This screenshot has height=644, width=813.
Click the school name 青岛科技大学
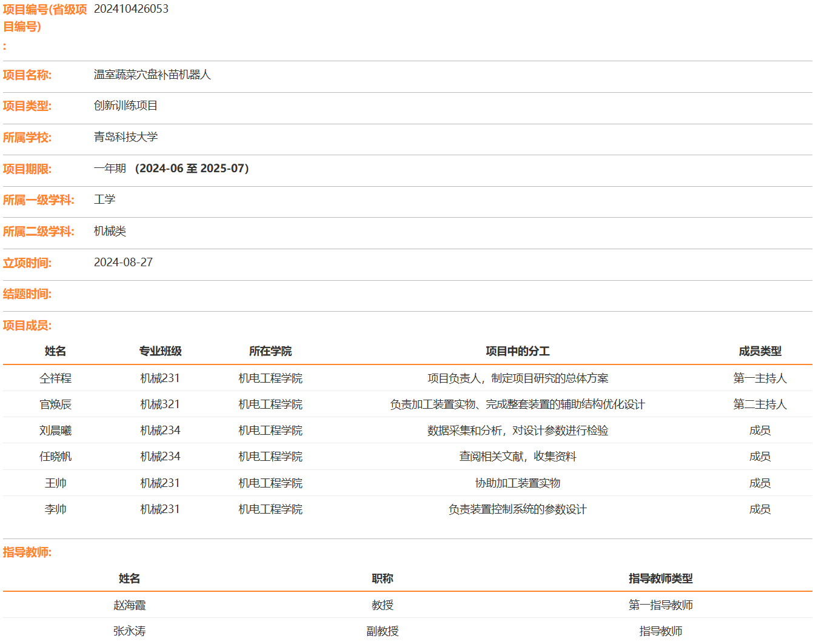point(125,137)
